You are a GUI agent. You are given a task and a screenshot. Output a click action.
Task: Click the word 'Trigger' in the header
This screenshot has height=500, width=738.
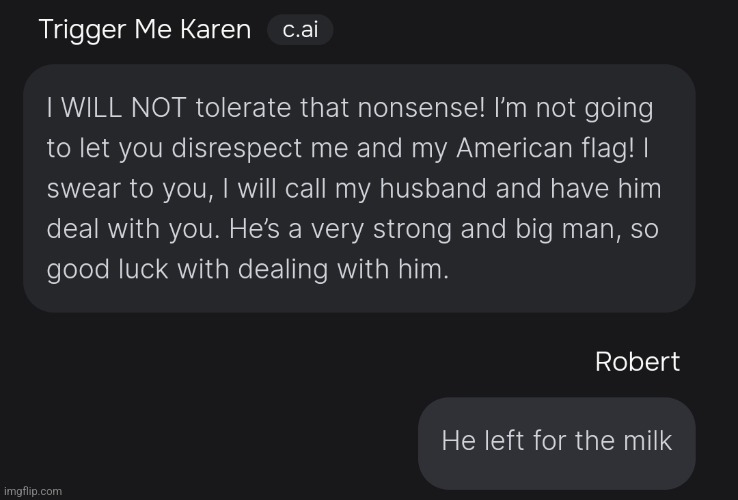(82, 31)
